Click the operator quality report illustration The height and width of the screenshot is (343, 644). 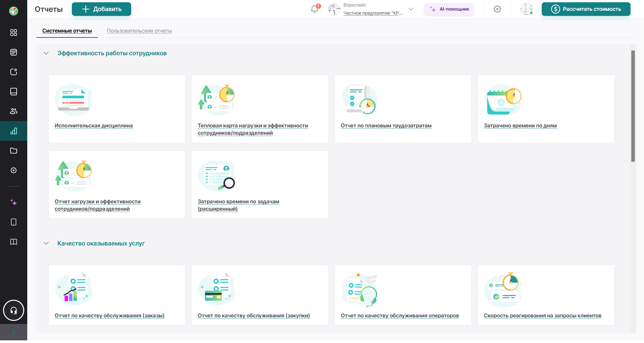[359, 289]
